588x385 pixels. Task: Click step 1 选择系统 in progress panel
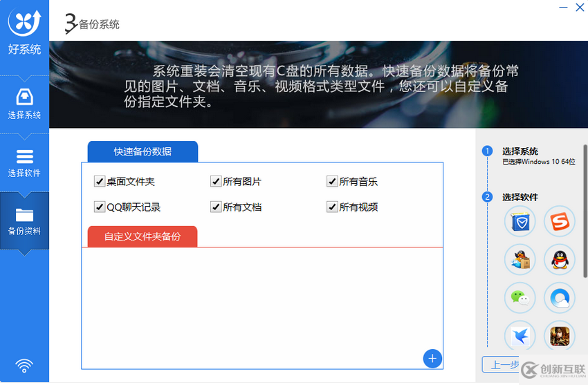pyautogui.click(x=520, y=151)
